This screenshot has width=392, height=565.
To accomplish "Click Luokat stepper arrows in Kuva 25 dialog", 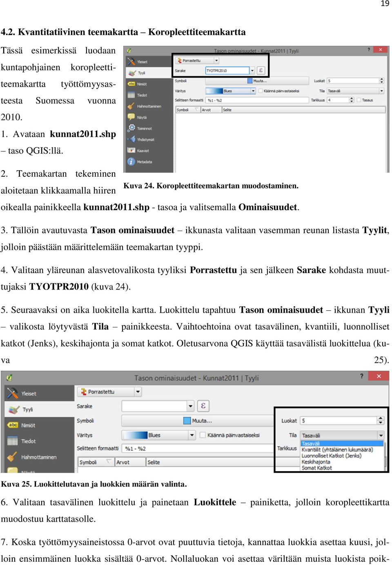I will 381,420.
